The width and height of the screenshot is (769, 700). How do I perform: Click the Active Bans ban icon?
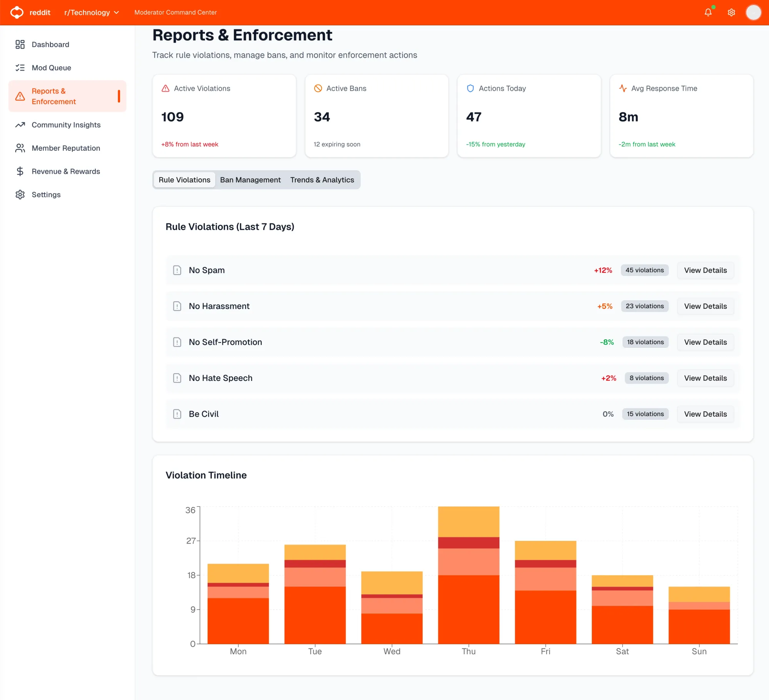(318, 88)
